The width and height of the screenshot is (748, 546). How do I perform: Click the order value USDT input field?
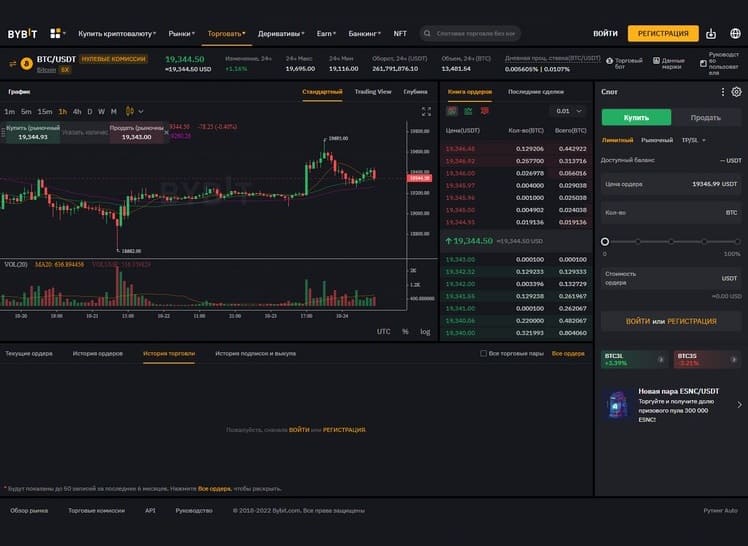[x=671, y=278]
